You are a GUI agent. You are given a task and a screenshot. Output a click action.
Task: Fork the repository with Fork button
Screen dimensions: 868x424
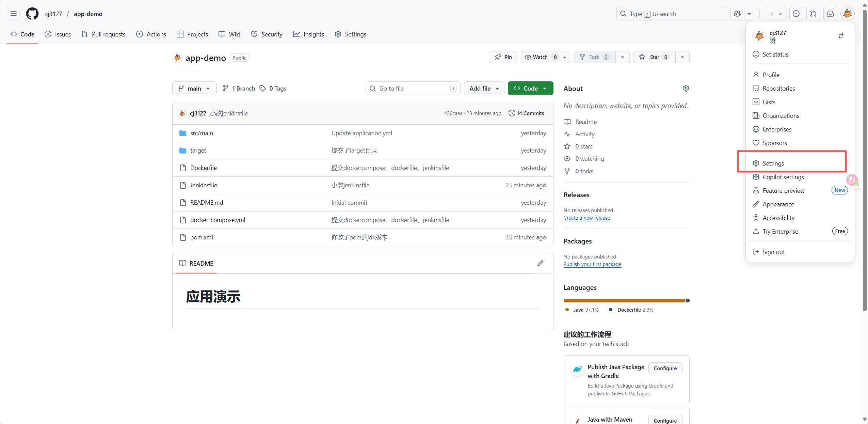pos(595,57)
